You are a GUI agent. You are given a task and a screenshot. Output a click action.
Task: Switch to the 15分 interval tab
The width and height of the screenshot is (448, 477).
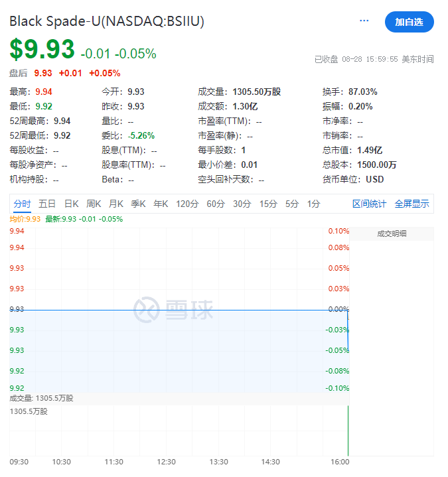(268, 204)
